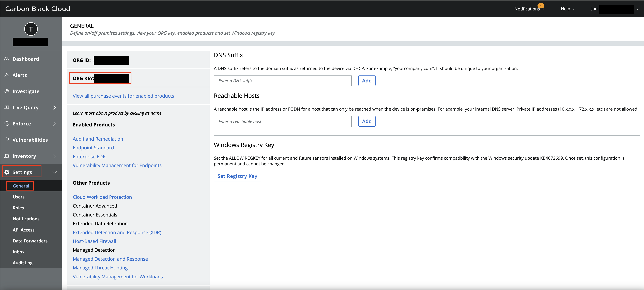Expand the Inventory submenu chevron
The height and width of the screenshot is (290, 644).
click(x=54, y=156)
